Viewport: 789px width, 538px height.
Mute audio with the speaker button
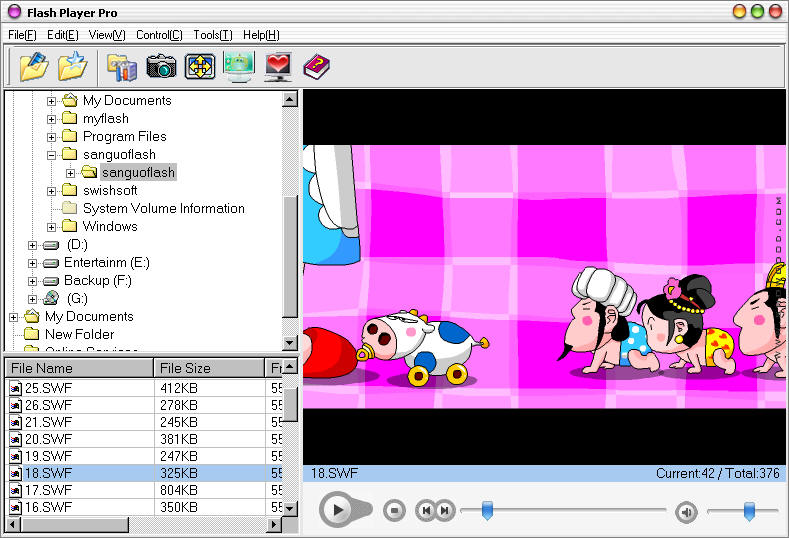click(686, 512)
